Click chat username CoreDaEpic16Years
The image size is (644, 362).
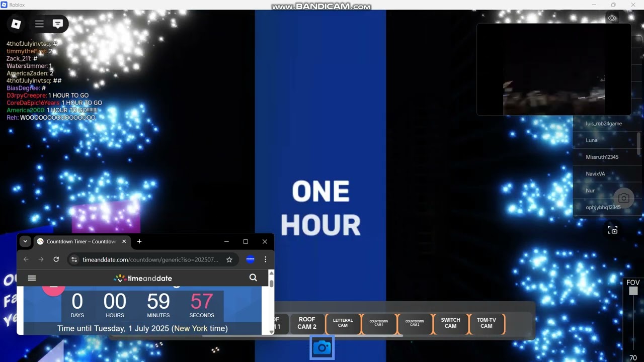point(33,103)
